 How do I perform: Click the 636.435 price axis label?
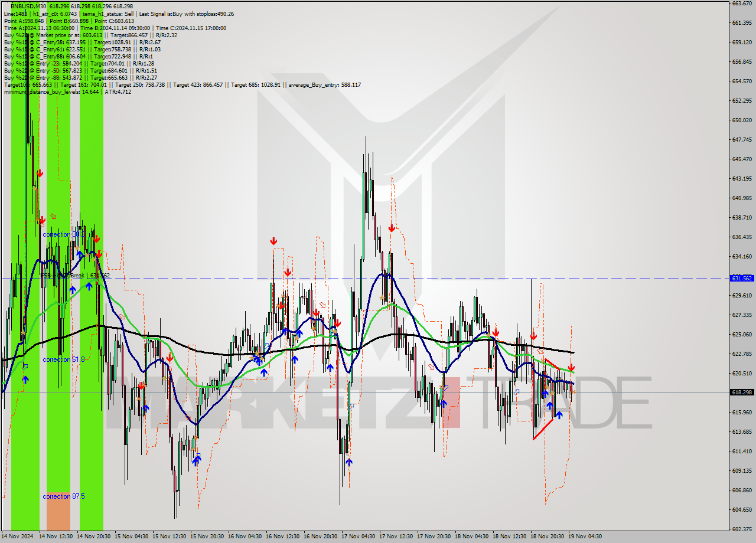click(x=741, y=237)
